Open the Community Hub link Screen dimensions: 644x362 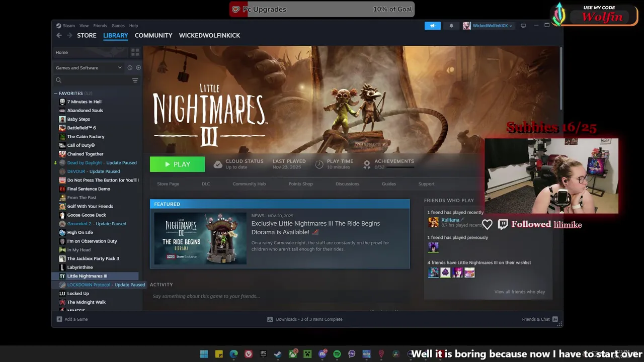pyautogui.click(x=249, y=184)
